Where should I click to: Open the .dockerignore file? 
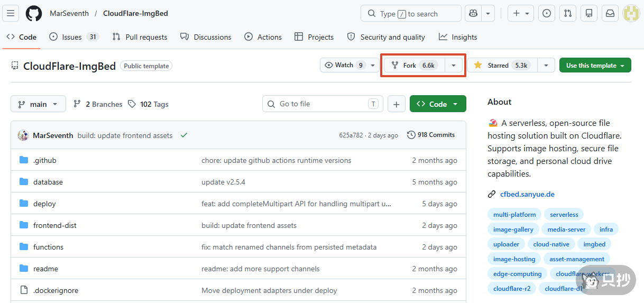point(56,290)
